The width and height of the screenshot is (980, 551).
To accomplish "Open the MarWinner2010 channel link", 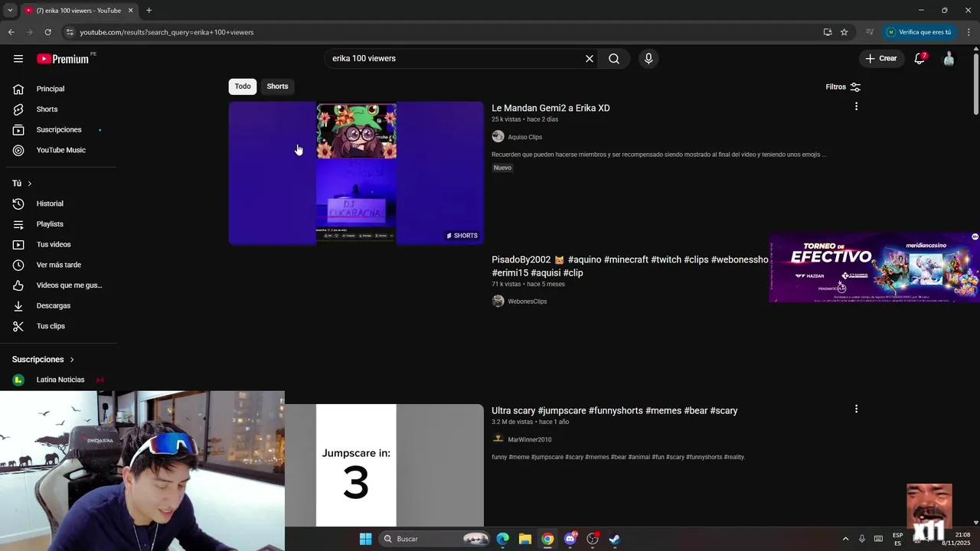I will point(529,440).
